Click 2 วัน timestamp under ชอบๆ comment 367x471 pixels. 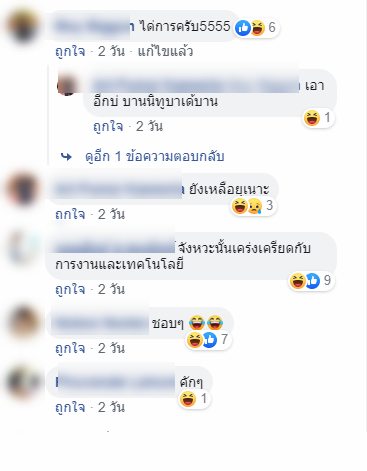point(111,348)
